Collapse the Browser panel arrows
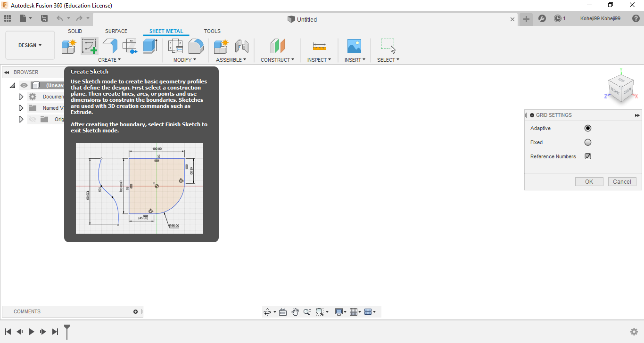 (x=7, y=72)
